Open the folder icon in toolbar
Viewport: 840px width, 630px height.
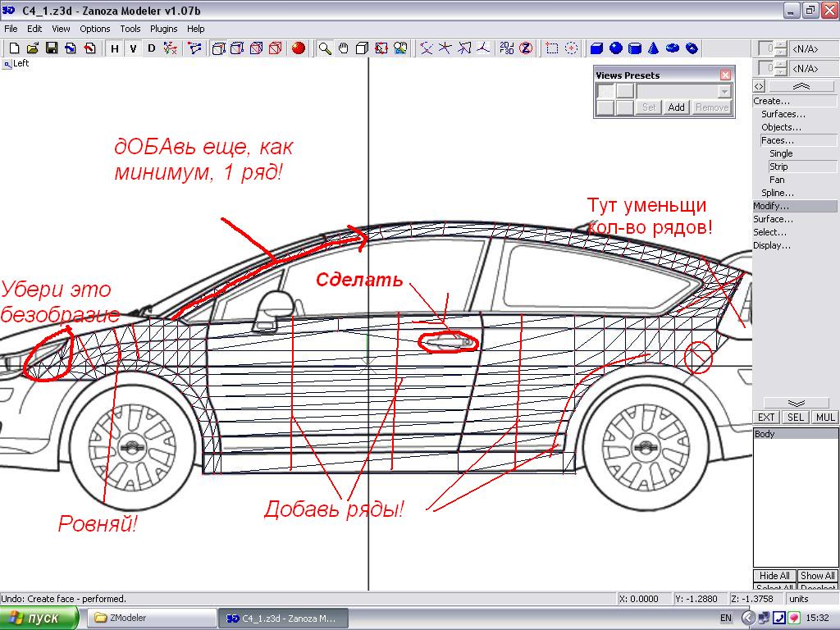33,48
